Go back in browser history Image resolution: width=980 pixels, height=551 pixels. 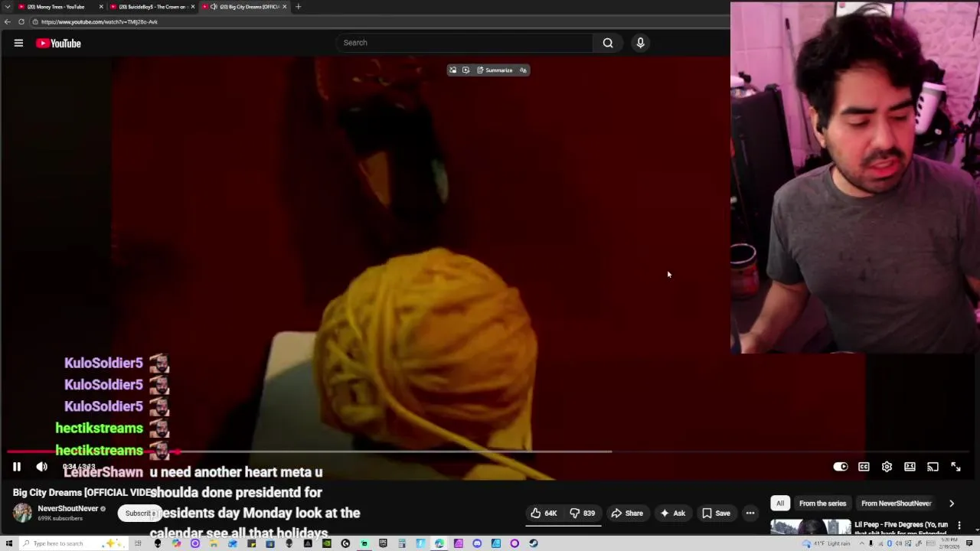(x=8, y=21)
